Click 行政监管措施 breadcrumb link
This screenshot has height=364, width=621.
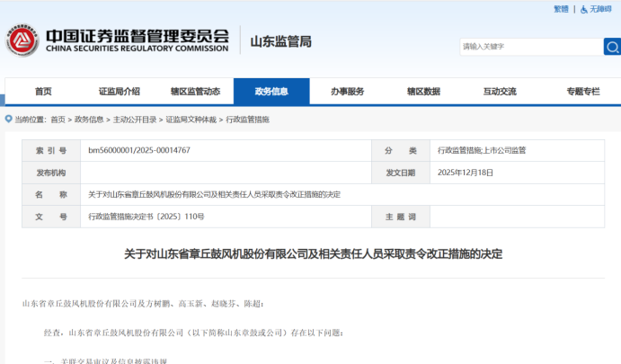click(247, 120)
